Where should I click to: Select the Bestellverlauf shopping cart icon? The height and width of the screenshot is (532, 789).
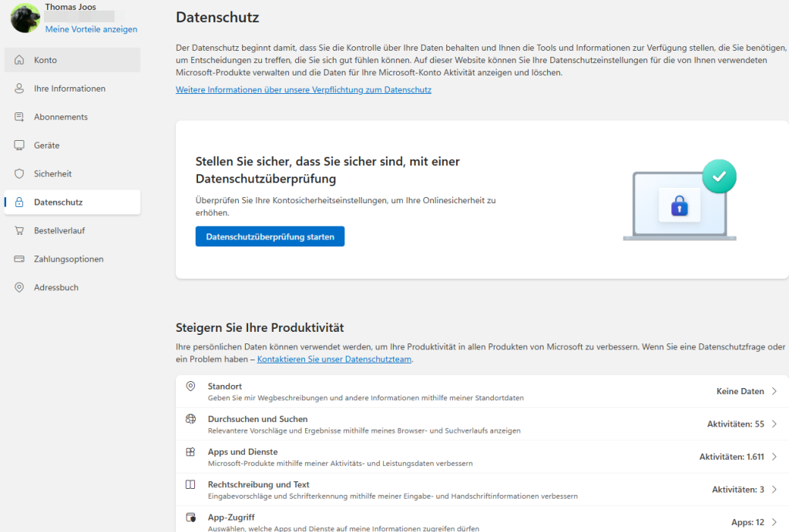tap(19, 230)
